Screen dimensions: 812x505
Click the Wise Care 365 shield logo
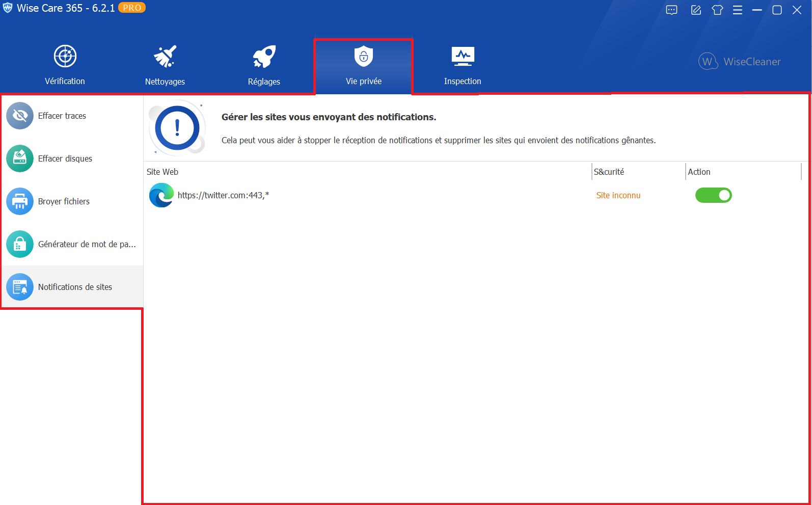pos(8,8)
